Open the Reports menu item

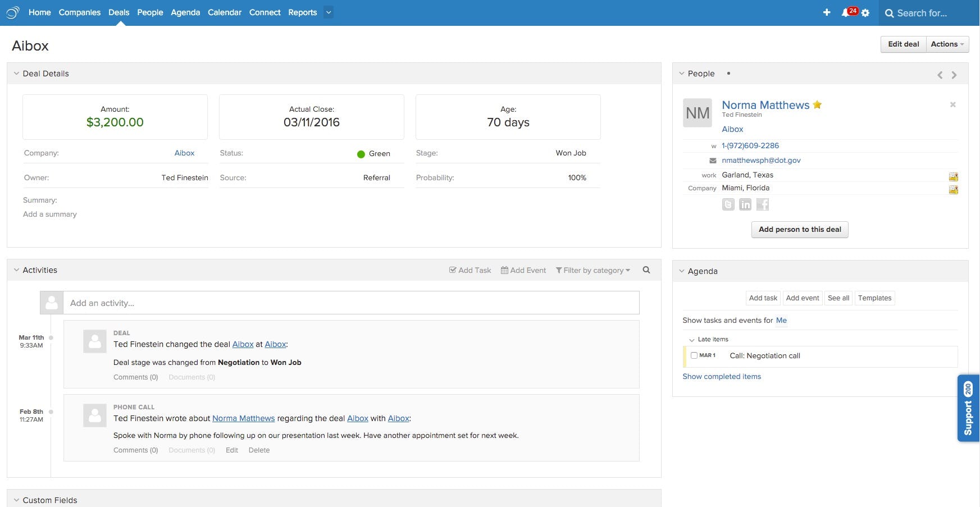[x=302, y=12]
